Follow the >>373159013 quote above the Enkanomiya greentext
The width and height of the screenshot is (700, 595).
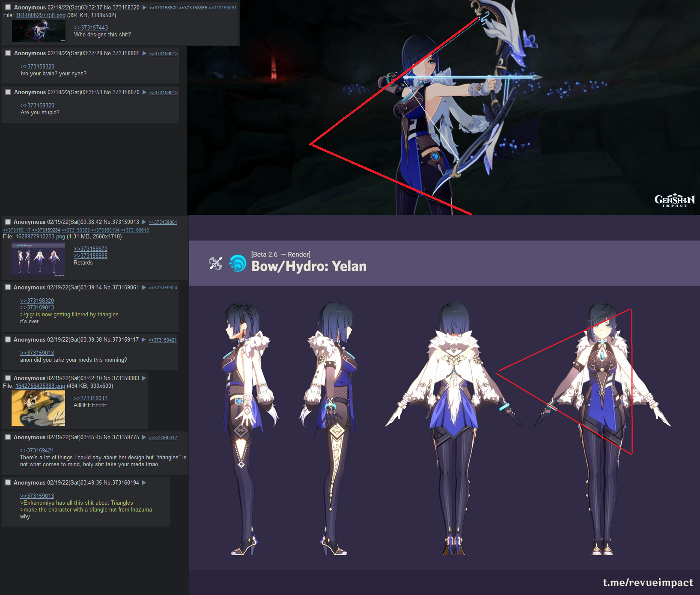[x=37, y=496]
